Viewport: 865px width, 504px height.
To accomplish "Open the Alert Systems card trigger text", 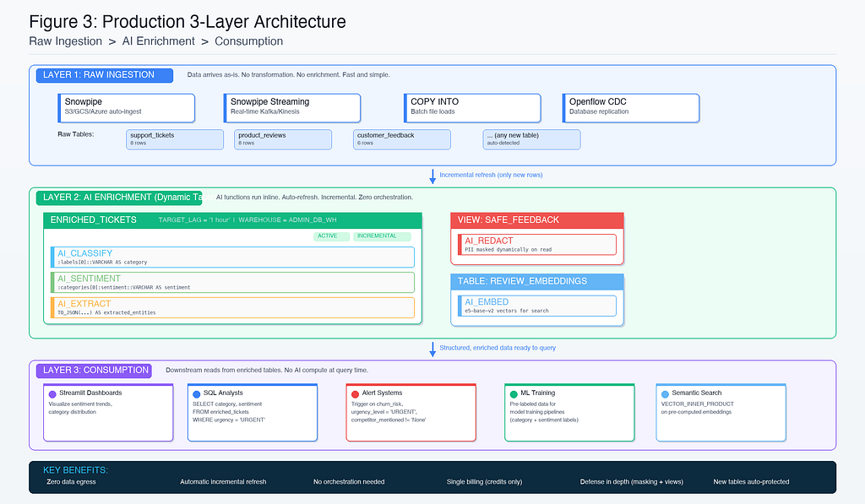I will (389, 412).
